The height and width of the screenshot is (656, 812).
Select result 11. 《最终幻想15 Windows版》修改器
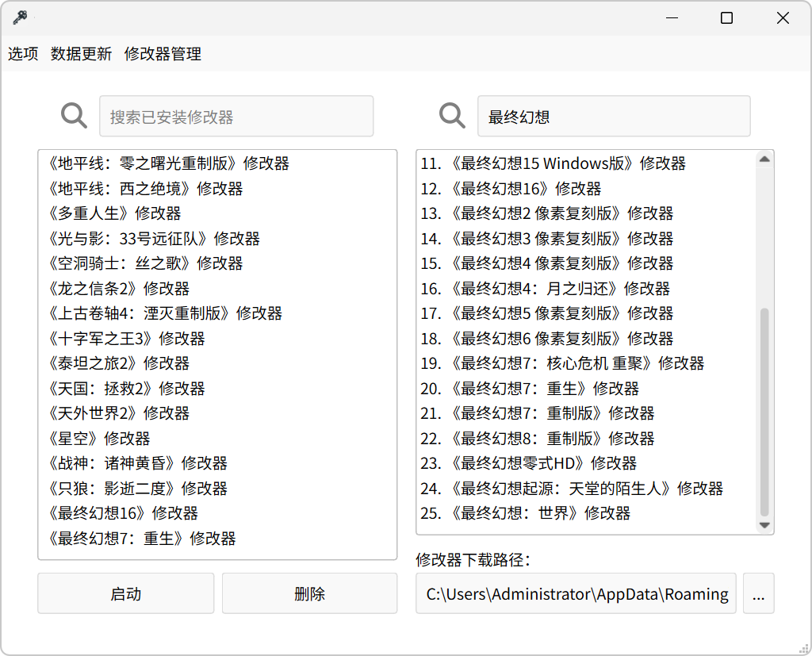pos(586,163)
